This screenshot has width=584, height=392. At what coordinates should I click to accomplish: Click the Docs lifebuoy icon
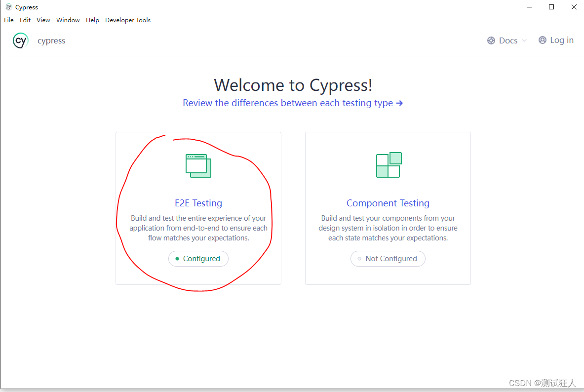[x=491, y=40]
